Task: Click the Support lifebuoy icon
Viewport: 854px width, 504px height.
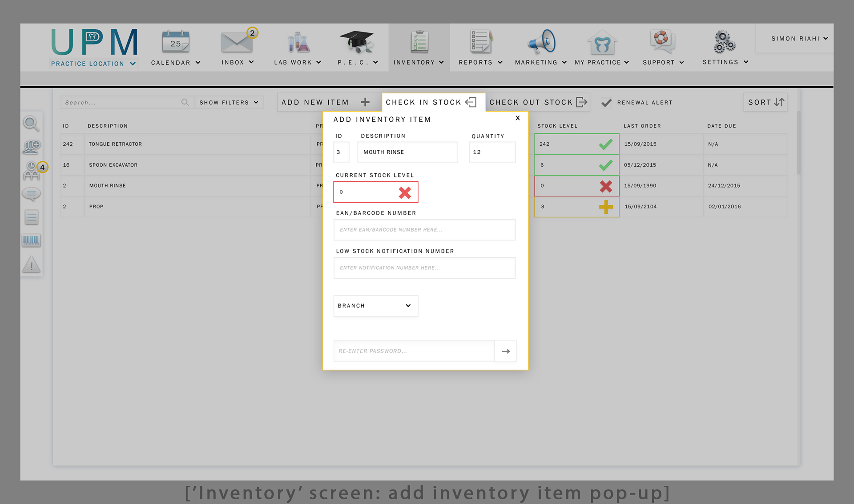Action: [662, 41]
